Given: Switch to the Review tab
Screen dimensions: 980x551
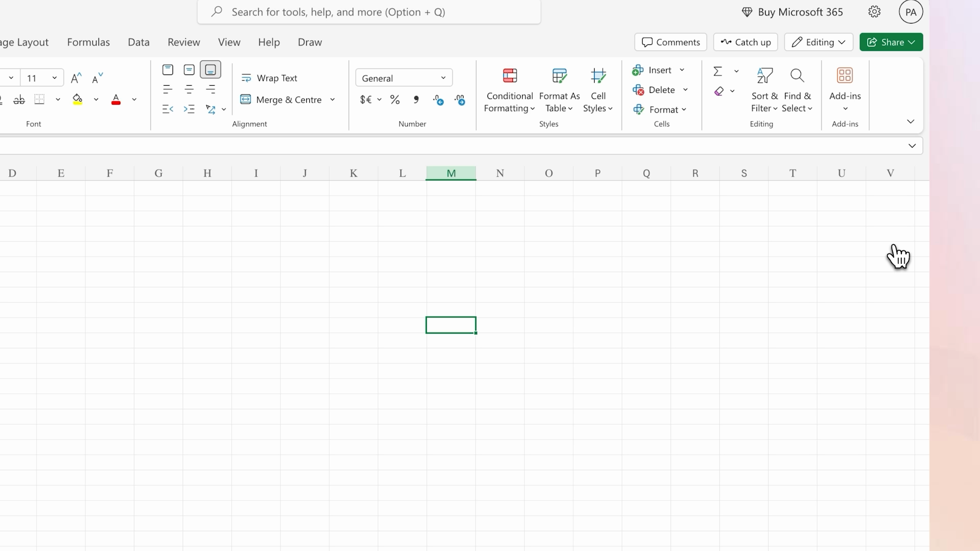Looking at the screenshot, I should point(184,42).
